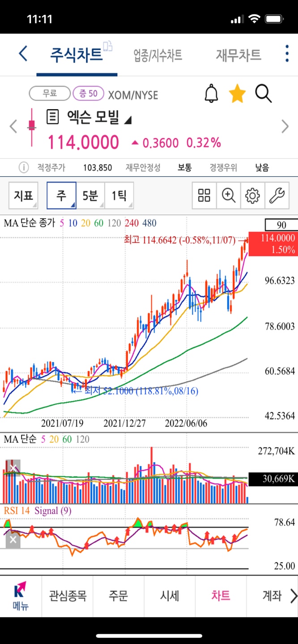Open the 주문 bottom tab
Image resolution: width=298 pixels, height=644 pixels.
point(119,596)
